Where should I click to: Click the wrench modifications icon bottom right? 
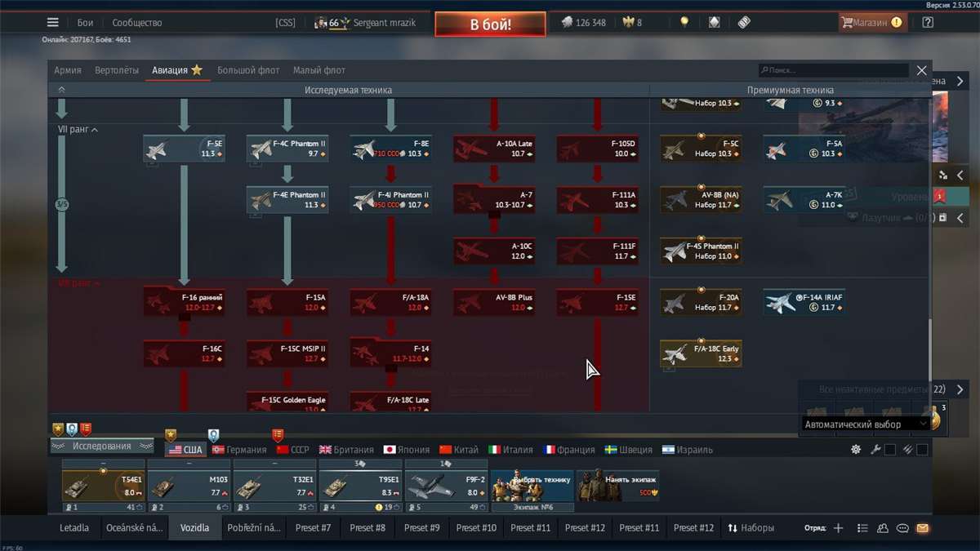tap(874, 448)
